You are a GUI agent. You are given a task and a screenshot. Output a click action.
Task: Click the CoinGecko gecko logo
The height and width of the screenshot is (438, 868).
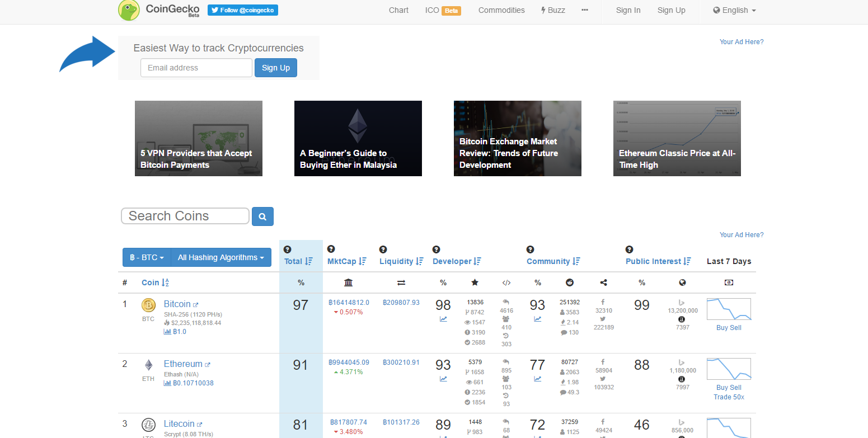[129, 10]
